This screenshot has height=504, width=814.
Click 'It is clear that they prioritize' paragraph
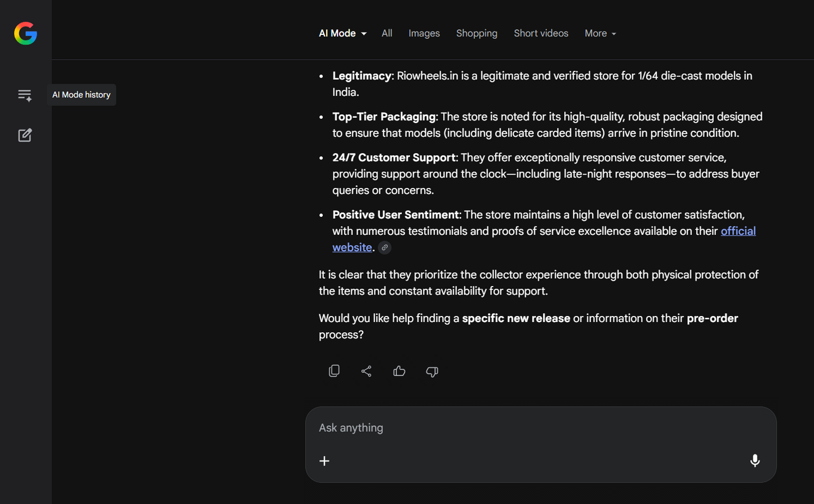pyautogui.click(x=539, y=283)
